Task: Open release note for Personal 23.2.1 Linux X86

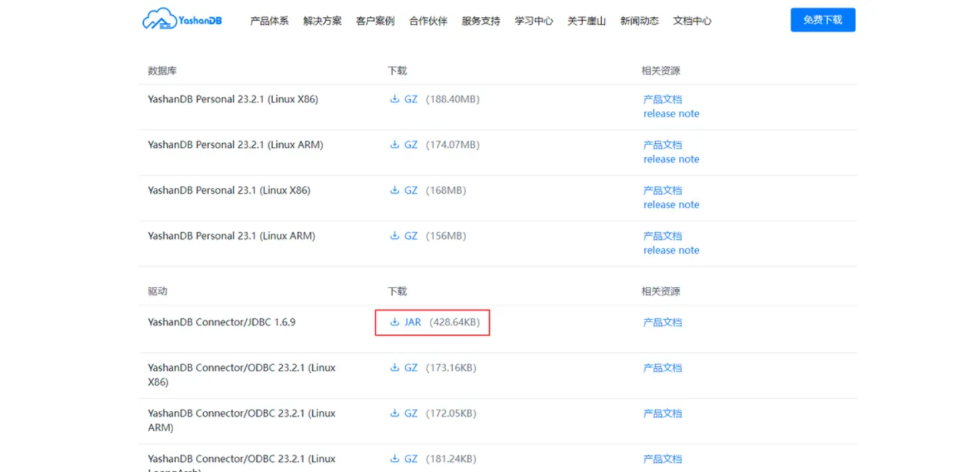Action: [x=671, y=114]
